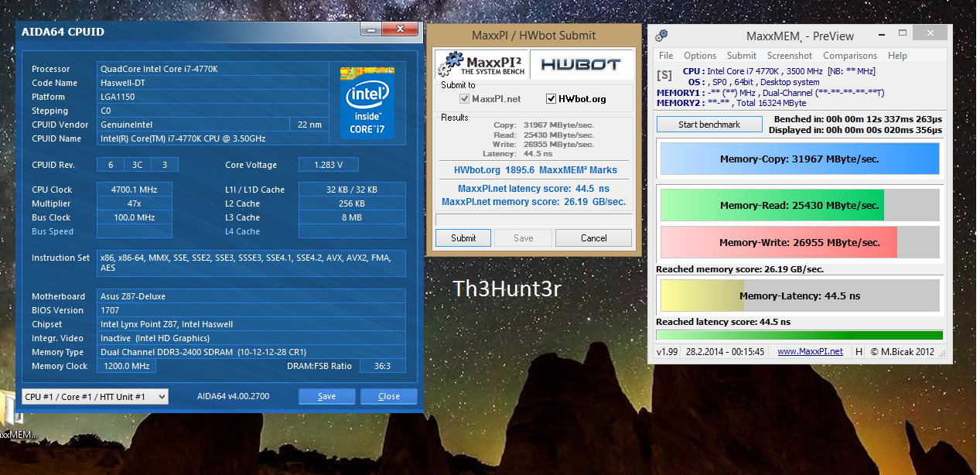The width and height of the screenshot is (980, 475).
Task: Open the CPU #1 / Core #1 / HTT Unit dropdown
Action: point(95,396)
